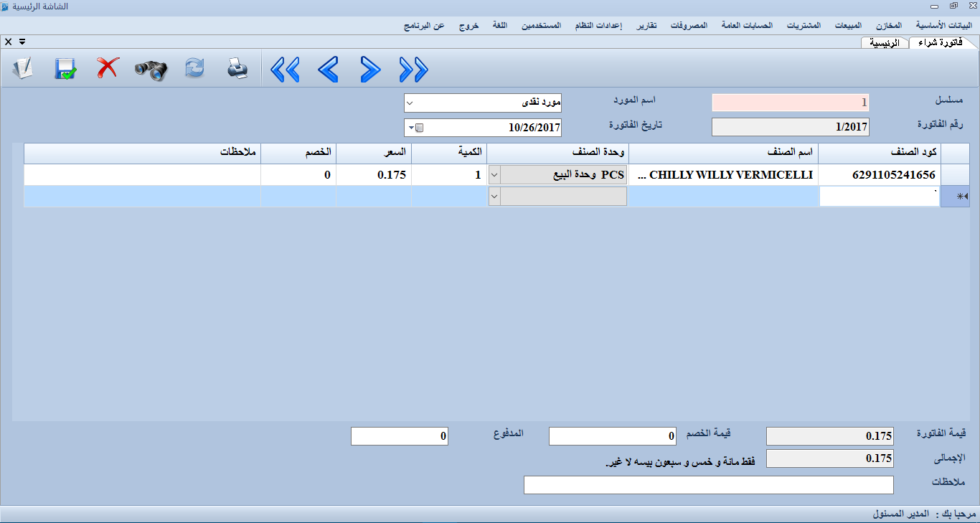
Task: Open the إعدادات النظام menu
Action: pos(598,25)
